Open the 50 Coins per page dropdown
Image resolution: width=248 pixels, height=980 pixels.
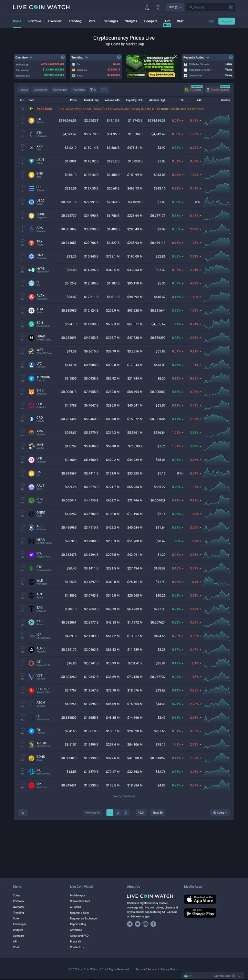tap(220, 812)
